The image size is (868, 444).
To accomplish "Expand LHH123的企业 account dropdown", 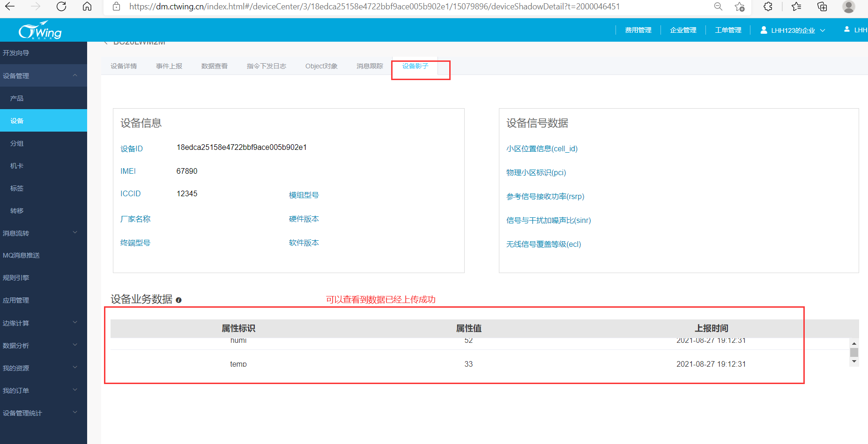I will click(x=823, y=30).
